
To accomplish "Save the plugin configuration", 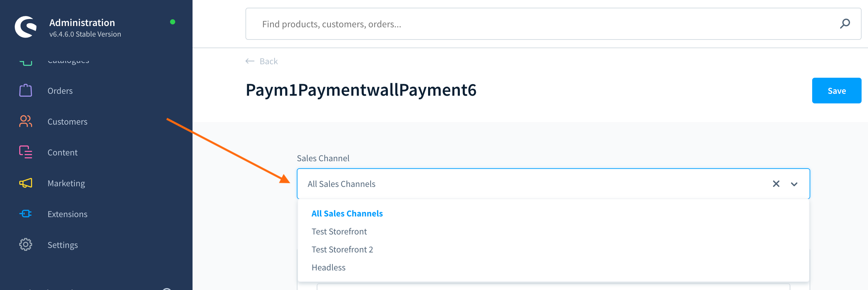I will point(836,91).
